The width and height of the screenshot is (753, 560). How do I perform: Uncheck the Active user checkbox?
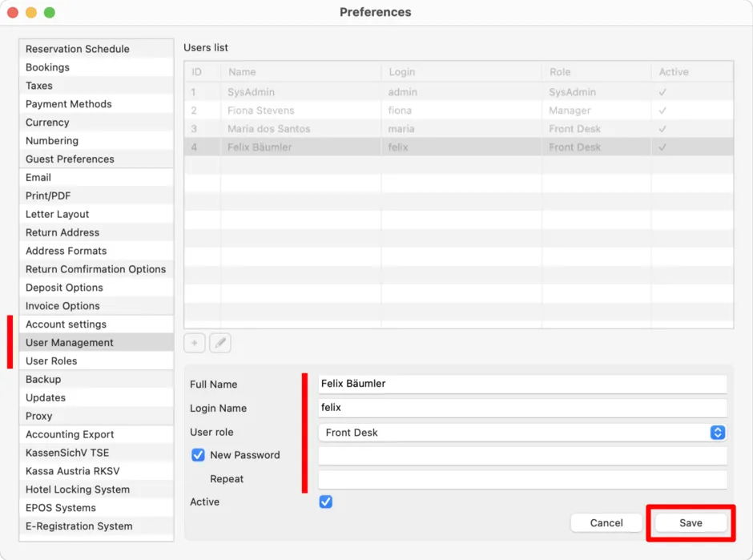(x=325, y=502)
